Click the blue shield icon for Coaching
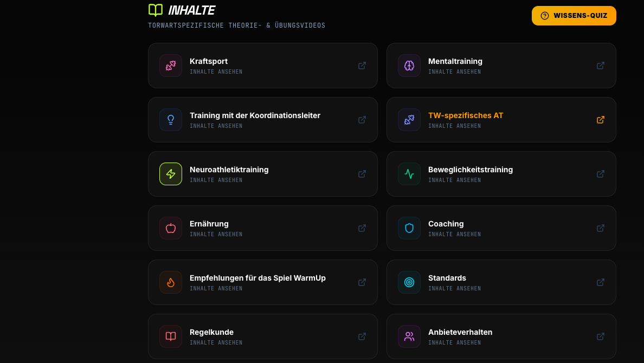644x363 pixels. 409,228
